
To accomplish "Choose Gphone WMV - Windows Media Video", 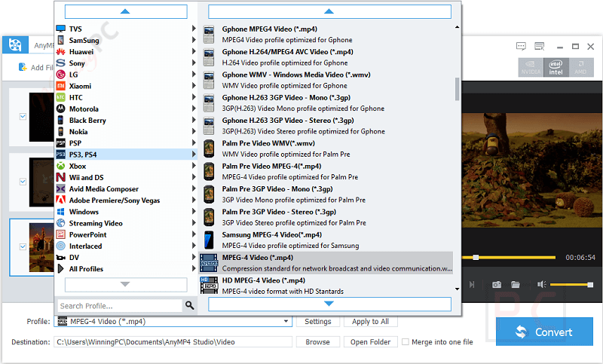I will pos(326,80).
